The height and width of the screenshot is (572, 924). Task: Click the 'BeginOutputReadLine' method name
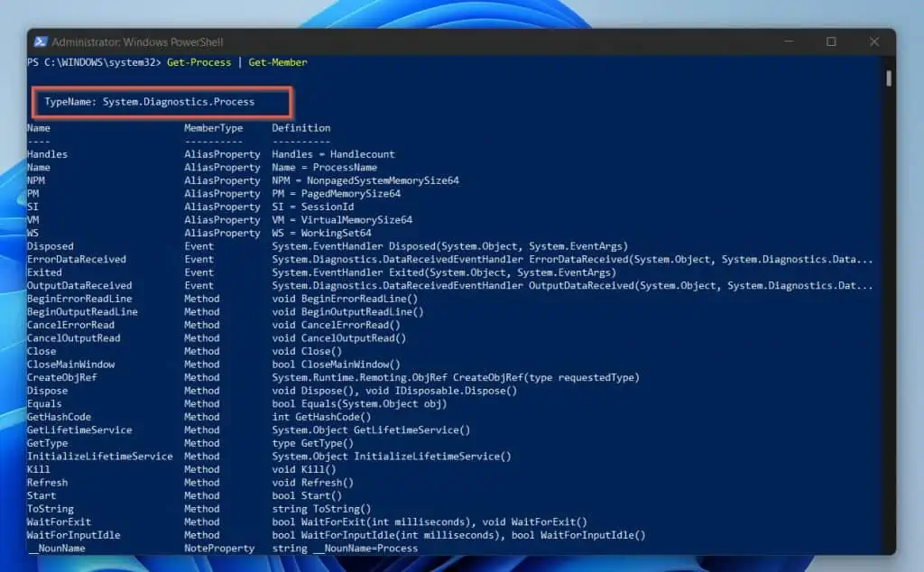82,311
